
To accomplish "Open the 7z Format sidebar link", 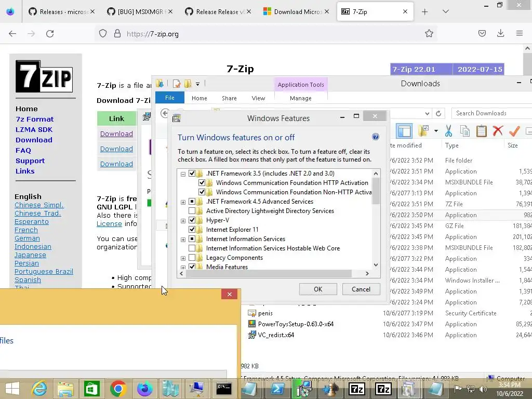I will click(x=35, y=119).
